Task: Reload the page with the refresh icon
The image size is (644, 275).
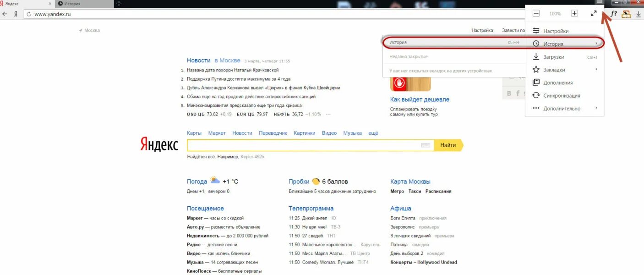Action: (28, 14)
